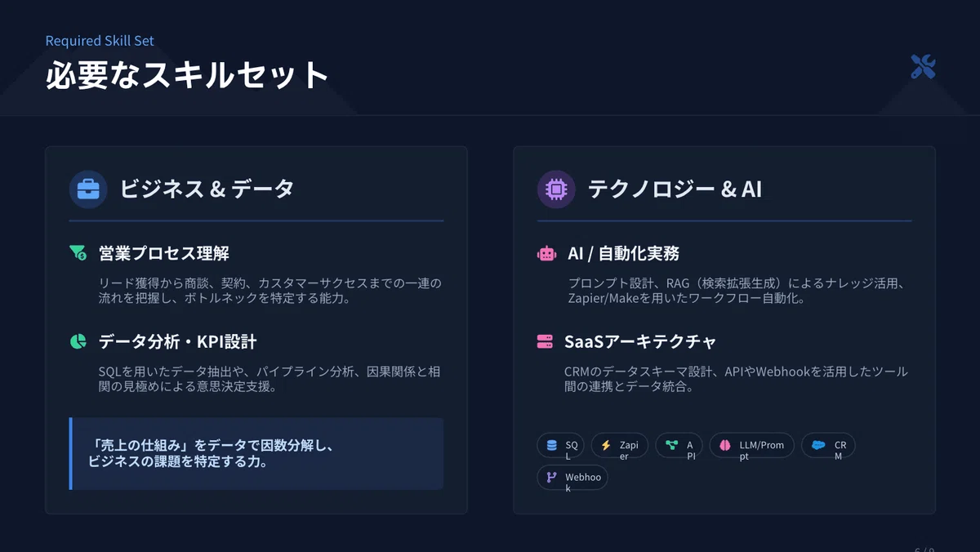Select the SQL database tag
Screen dimensions: 980x552
[561, 445]
